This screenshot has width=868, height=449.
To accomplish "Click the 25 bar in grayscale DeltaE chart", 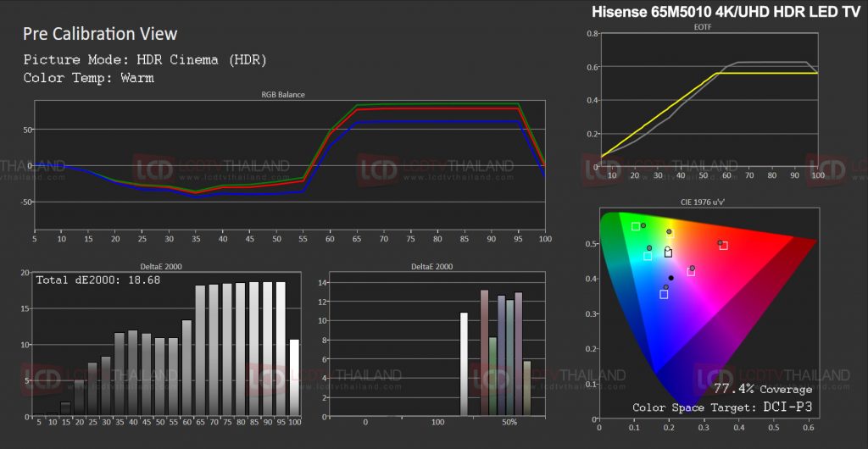I will pyautogui.click(x=92, y=390).
